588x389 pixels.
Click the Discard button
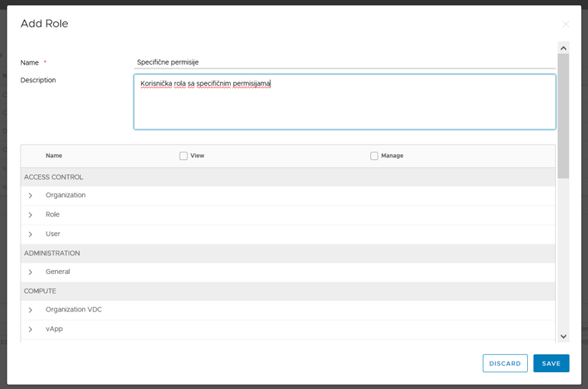505,363
